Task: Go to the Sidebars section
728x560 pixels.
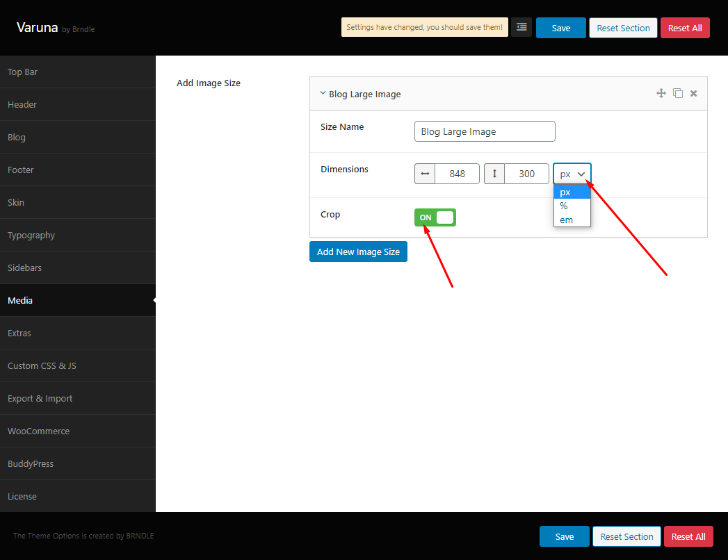Action: pyautogui.click(x=78, y=267)
